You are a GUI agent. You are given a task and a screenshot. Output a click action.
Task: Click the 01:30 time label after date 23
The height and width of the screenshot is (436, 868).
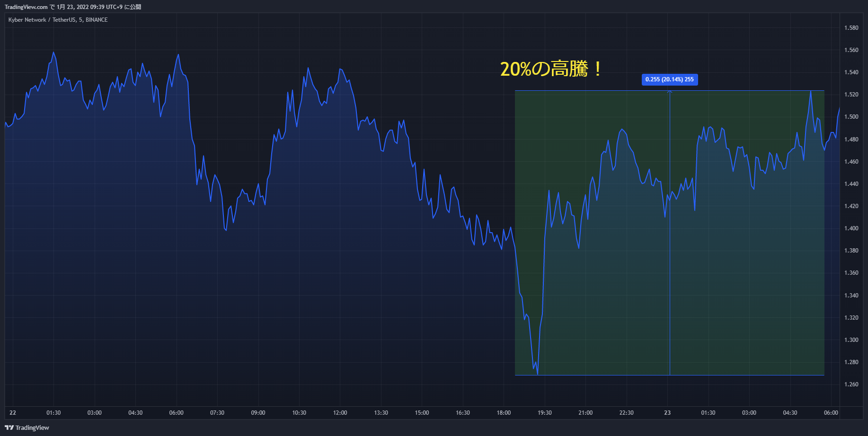[709, 413]
